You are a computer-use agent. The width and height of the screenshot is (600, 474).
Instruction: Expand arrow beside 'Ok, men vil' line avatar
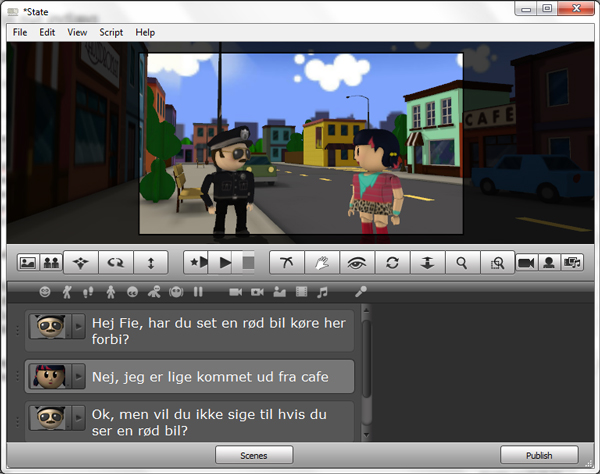tap(78, 418)
